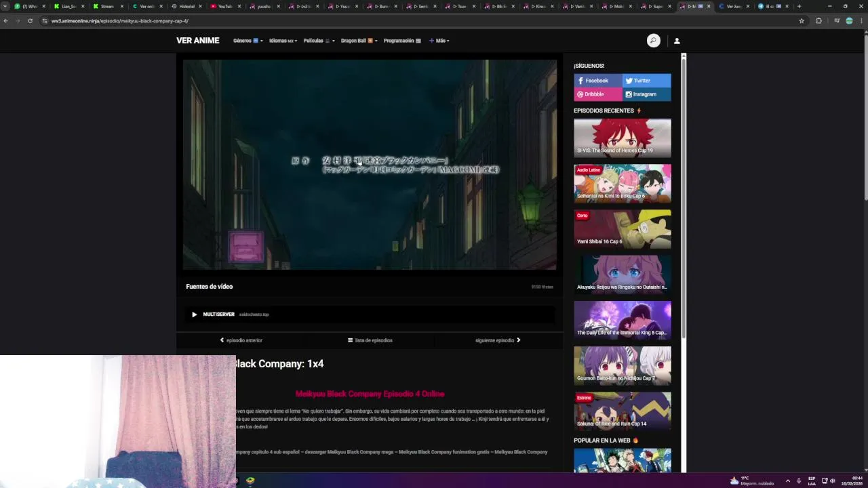Click the browser forward arrow
868x488 pixels.
18,21
